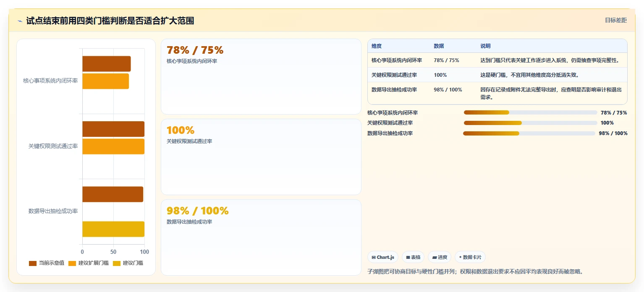Click 关键权限测试通过率 label in the progress list
The height and width of the screenshot is (292, 644).
[x=390, y=123]
